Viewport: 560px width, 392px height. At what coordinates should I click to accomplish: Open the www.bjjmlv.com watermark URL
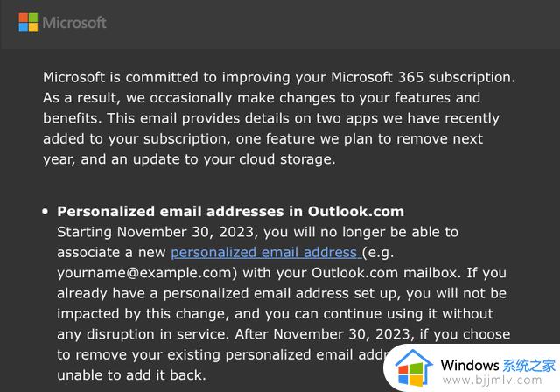tap(492, 381)
